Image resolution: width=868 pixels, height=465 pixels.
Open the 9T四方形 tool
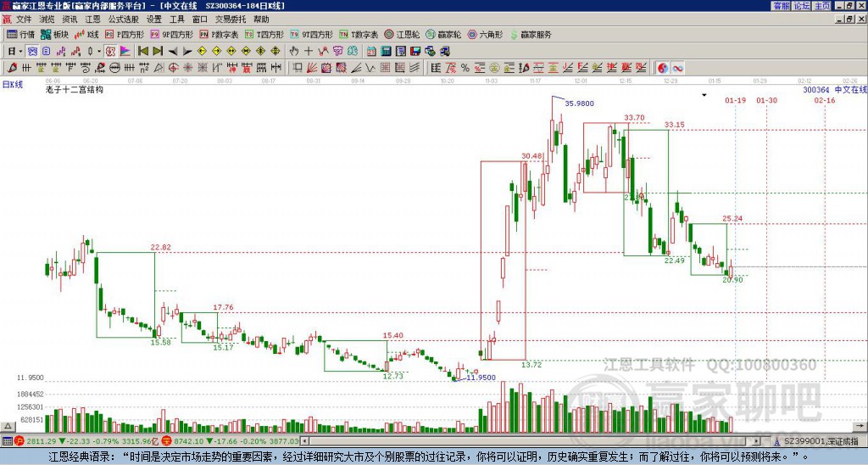pos(311,34)
